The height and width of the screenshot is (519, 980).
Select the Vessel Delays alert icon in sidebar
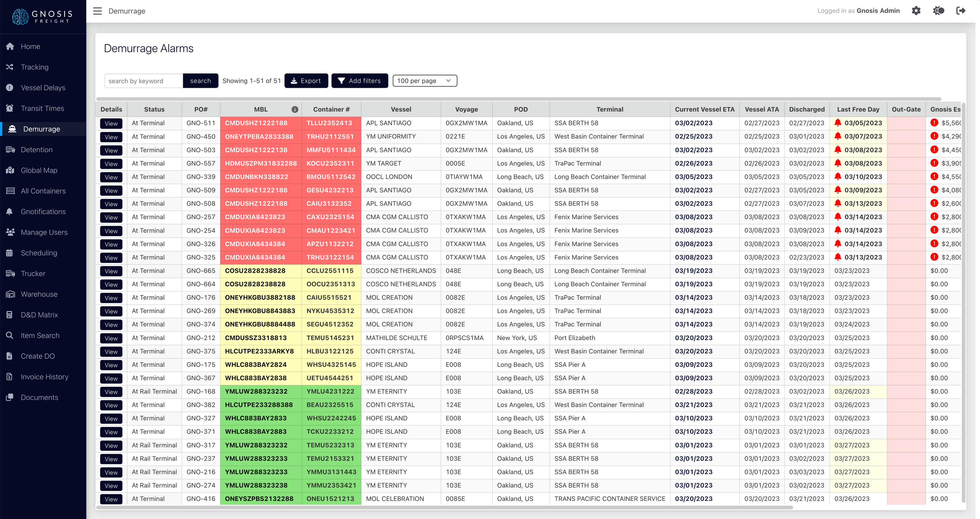point(10,87)
